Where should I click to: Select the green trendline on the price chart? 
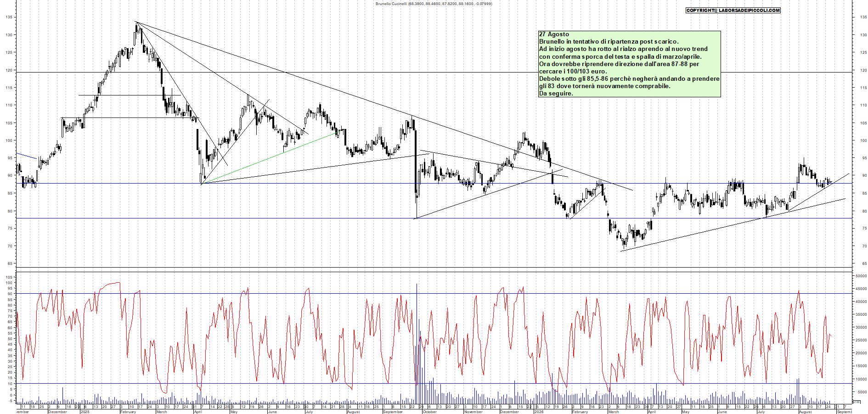[x=269, y=158]
